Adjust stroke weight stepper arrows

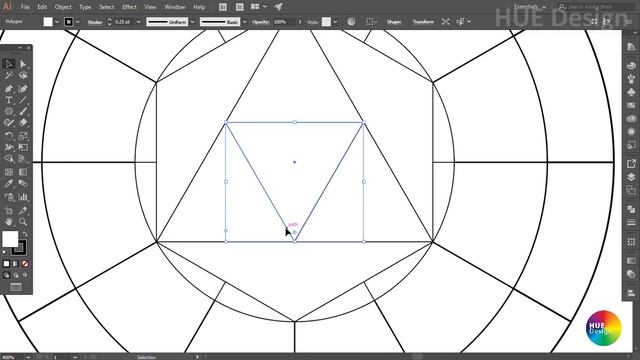109,22
